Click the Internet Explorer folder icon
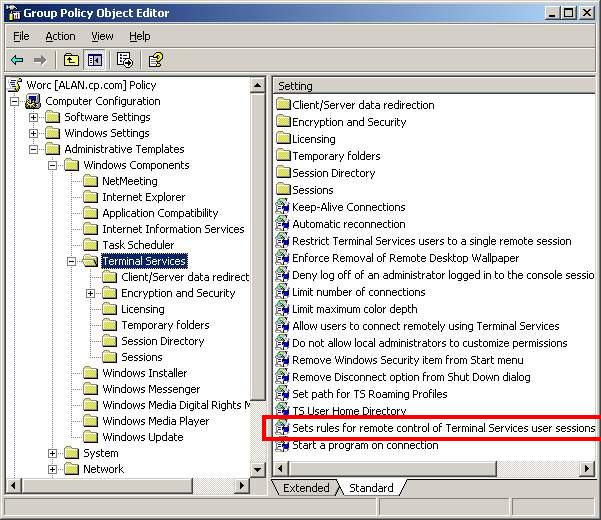Screen dimensions: 601x520 (x=91, y=197)
